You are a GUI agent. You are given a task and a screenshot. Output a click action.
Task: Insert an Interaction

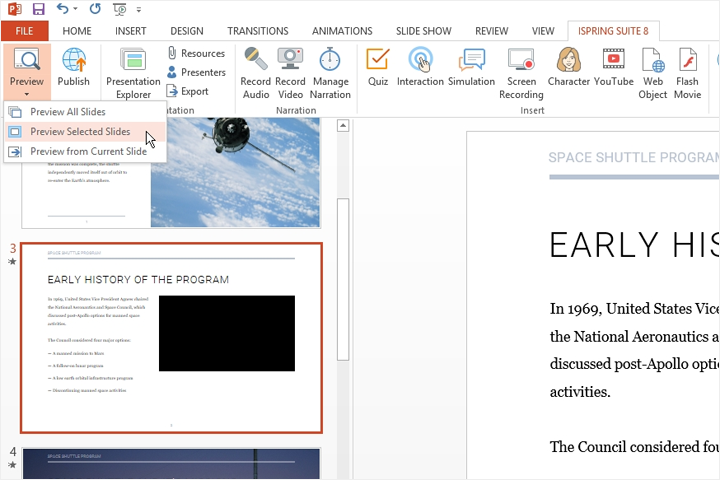click(x=420, y=67)
